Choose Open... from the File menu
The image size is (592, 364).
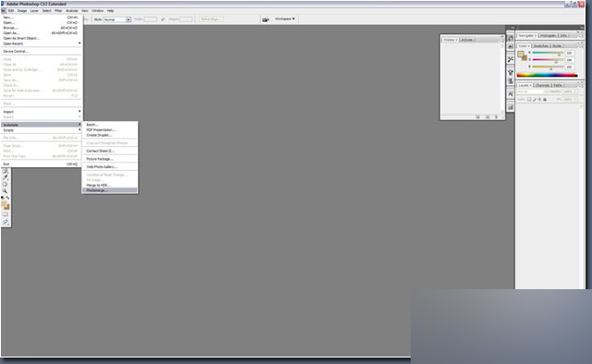coord(41,22)
